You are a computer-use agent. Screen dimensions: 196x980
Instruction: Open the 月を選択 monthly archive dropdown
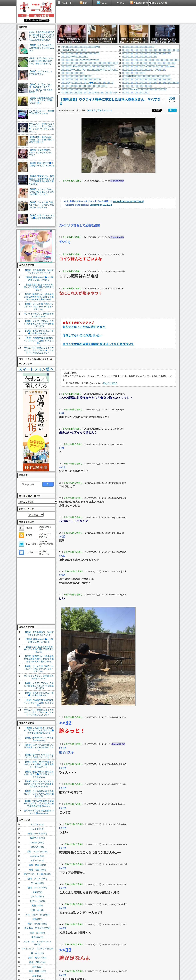click(x=36, y=515)
